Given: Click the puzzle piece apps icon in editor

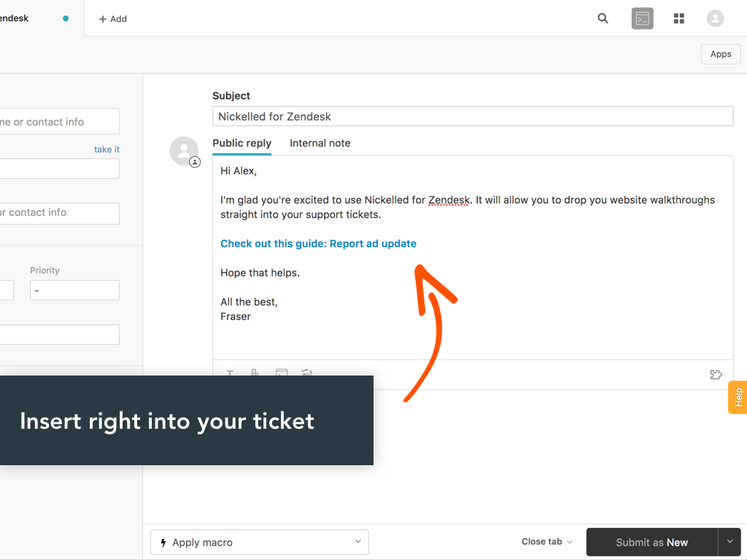Looking at the screenshot, I should (x=716, y=375).
